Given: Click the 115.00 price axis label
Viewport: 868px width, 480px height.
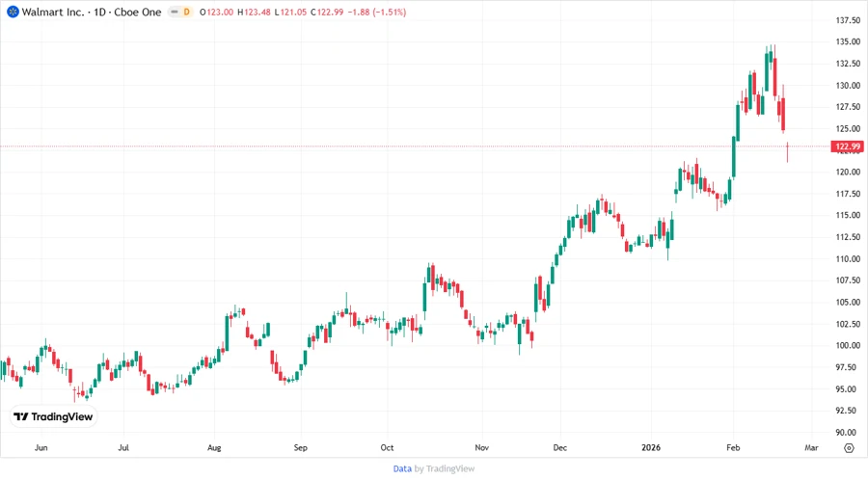Looking at the screenshot, I should pos(848,215).
